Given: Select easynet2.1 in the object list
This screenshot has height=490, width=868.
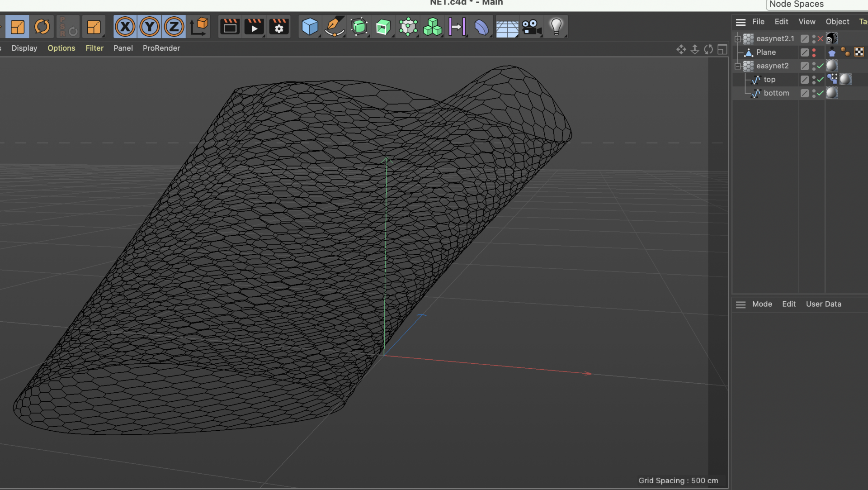Looking at the screenshot, I should point(775,38).
